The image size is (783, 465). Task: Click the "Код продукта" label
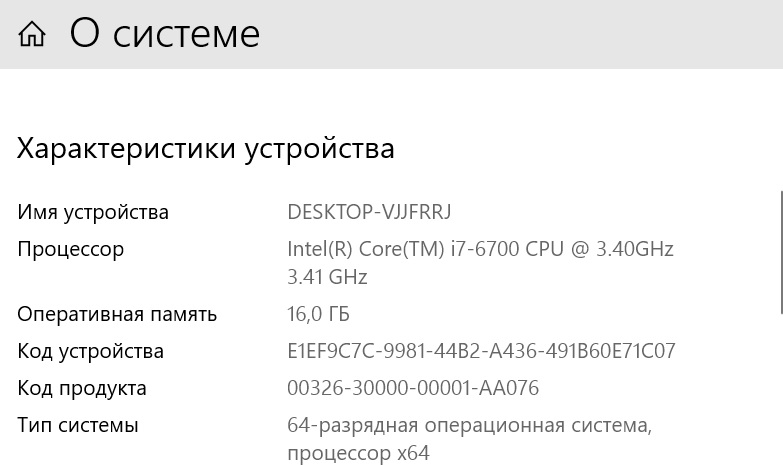point(82,388)
